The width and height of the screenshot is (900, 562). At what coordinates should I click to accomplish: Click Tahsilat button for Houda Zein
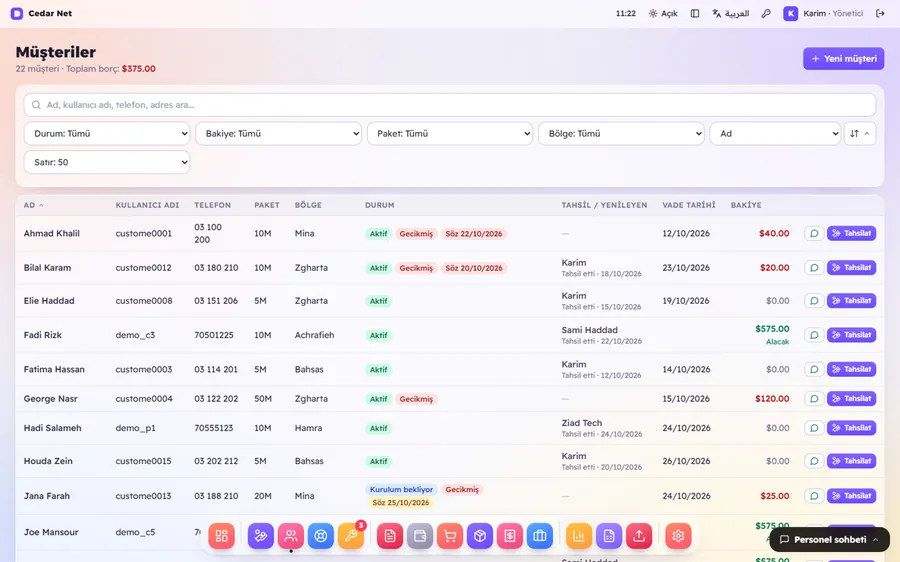(x=851, y=461)
